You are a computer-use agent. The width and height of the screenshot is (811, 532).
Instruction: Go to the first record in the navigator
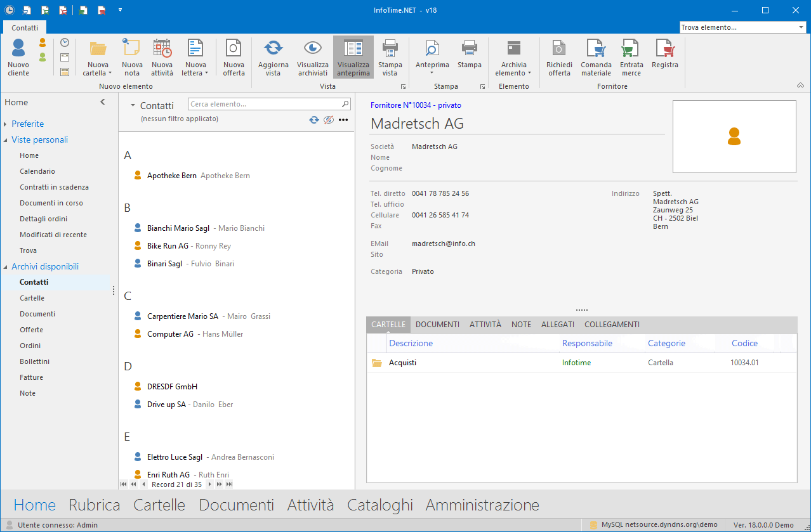[124, 484]
